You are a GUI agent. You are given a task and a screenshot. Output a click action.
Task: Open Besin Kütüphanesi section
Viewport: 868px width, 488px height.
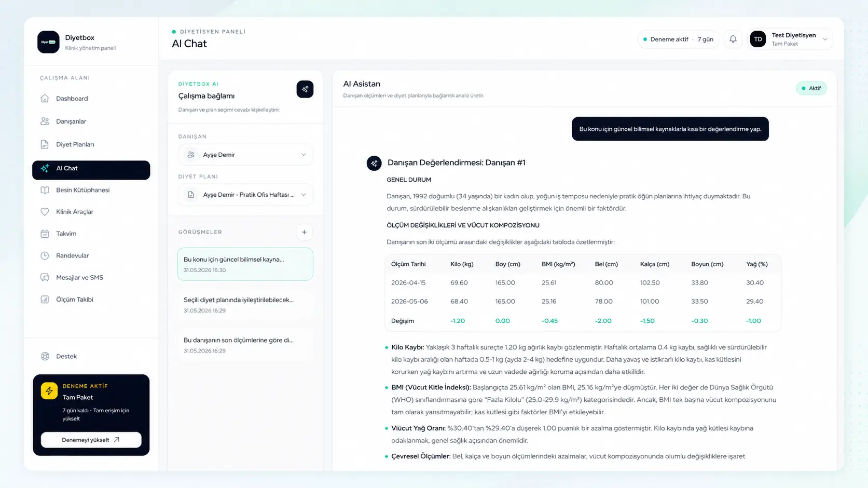tap(91, 190)
